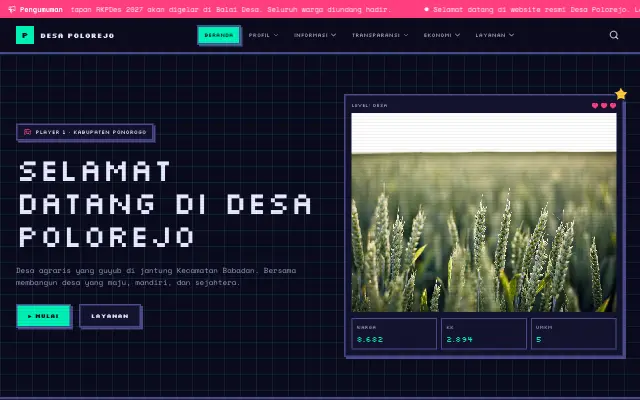Viewport: 640px width, 400px height.
Task: Click the gamepad icon in Player 1 badge
Action: point(27,132)
